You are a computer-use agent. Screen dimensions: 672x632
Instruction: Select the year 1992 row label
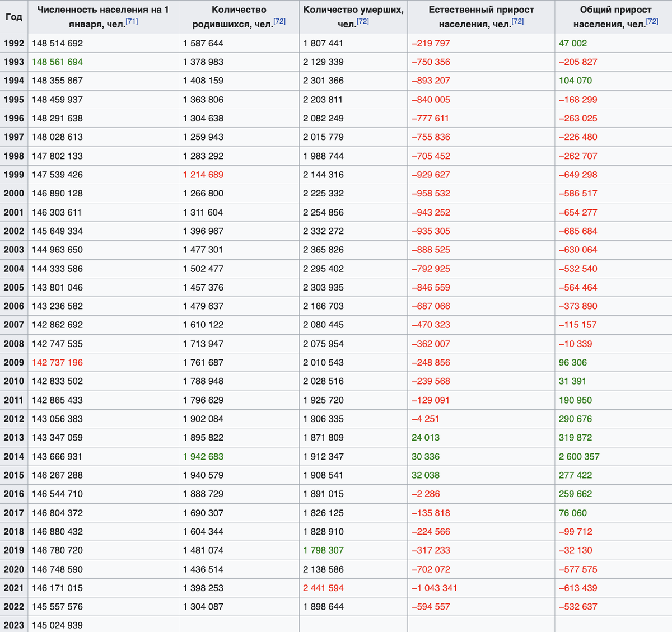pos(14,43)
